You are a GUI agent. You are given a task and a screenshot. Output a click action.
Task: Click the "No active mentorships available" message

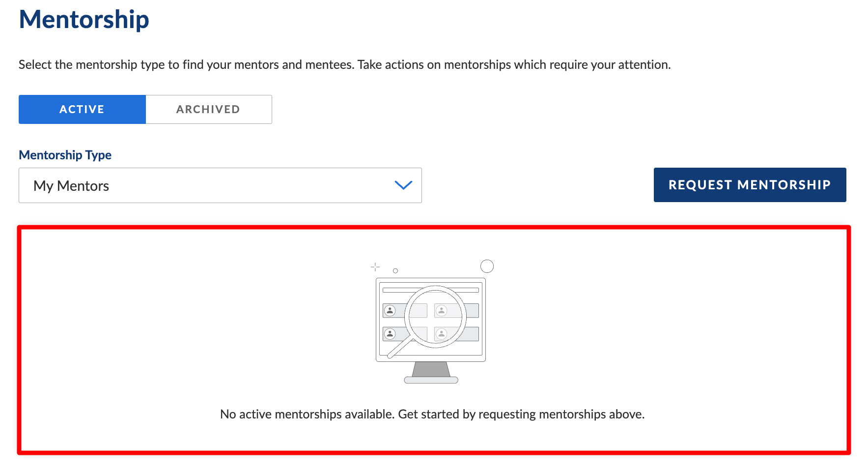tap(432, 414)
